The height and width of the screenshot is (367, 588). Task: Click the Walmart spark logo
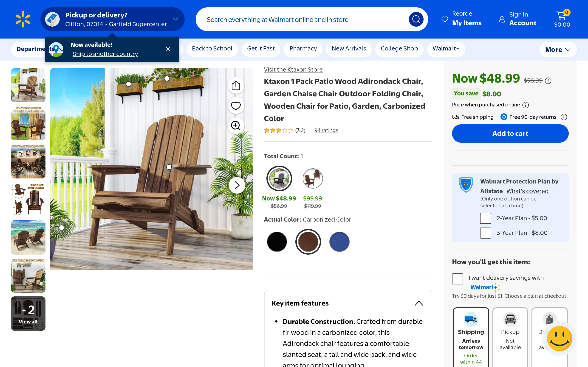pyautogui.click(x=23, y=19)
